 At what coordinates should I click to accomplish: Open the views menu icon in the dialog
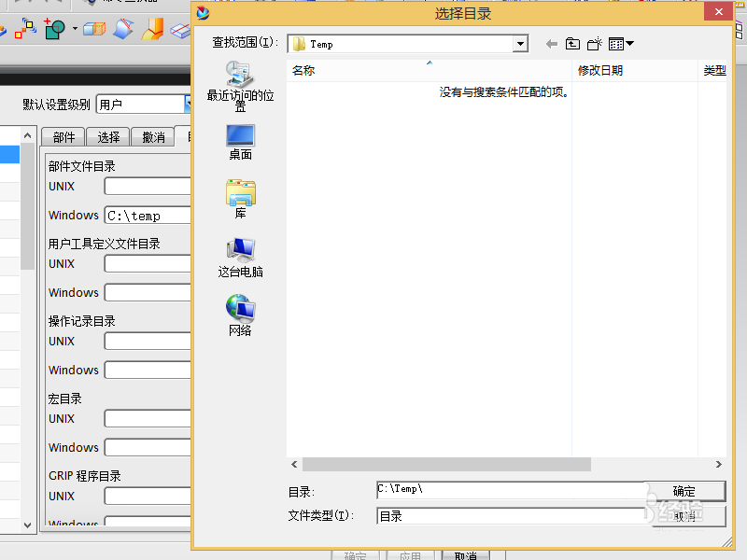616,43
